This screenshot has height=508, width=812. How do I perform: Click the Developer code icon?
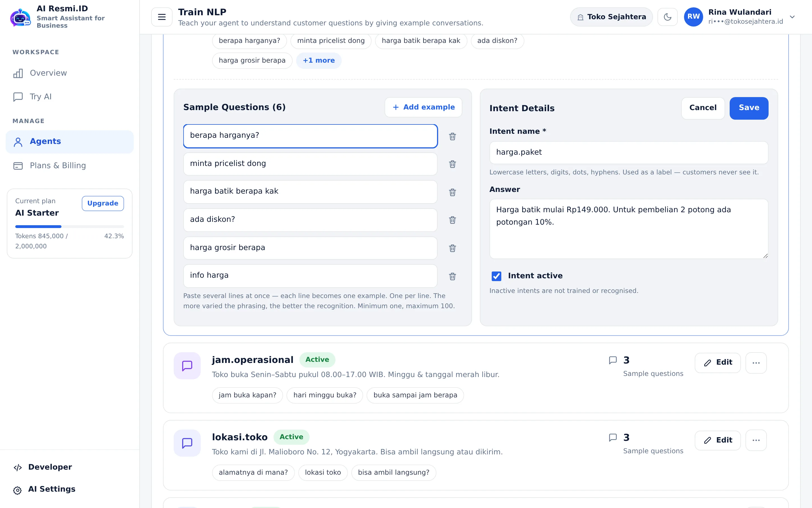click(x=17, y=467)
